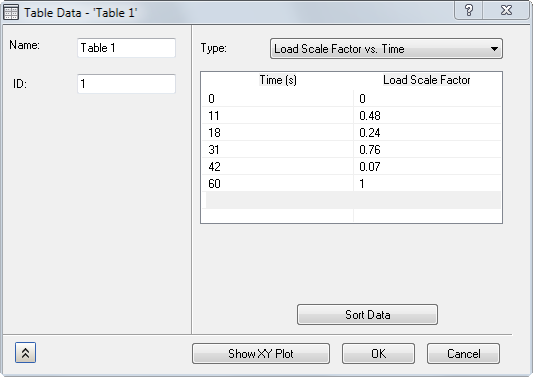Screen dimensions: 533x377
Task: Open the Type dropdown list
Action: (x=386, y=49)
